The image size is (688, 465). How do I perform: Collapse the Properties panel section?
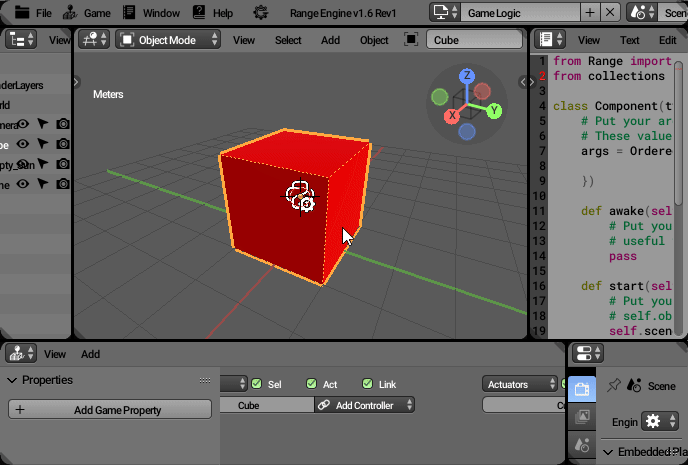click(13, 380)
